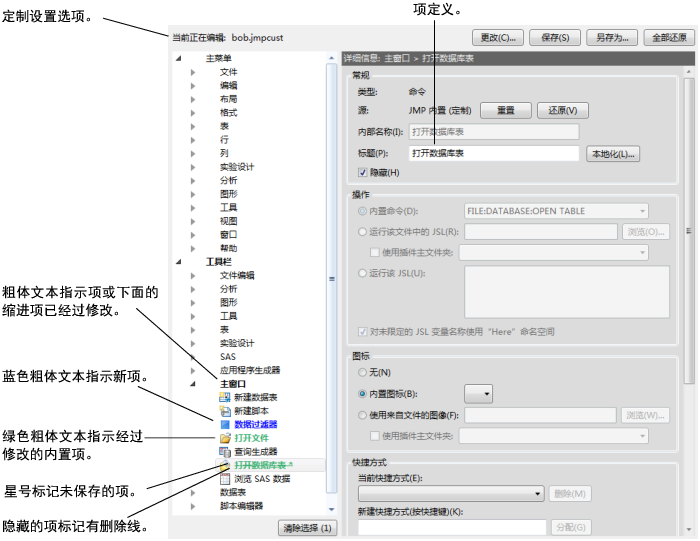Click the 运行该 JSL(U) text area
This screenshot has height=541, width=700.
pyautogui.click(x=567, y=292)
